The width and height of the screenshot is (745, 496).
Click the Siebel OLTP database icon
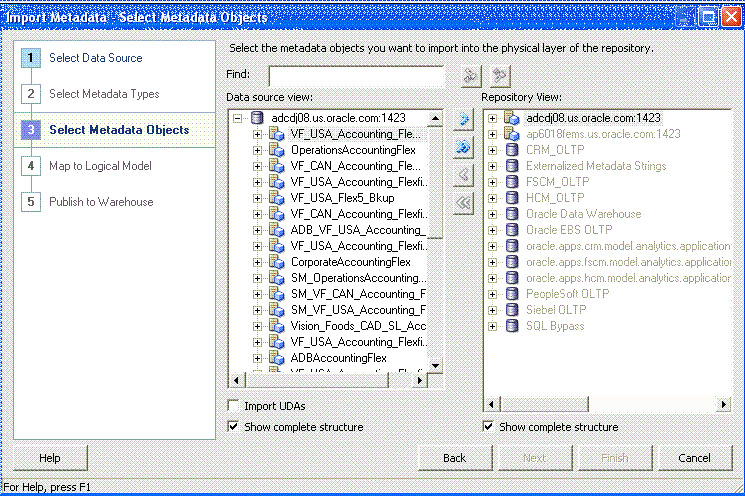tap(512, 310)
